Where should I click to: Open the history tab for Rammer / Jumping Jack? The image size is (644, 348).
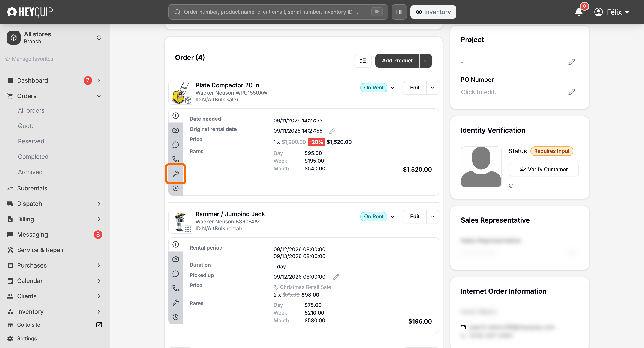176,317
